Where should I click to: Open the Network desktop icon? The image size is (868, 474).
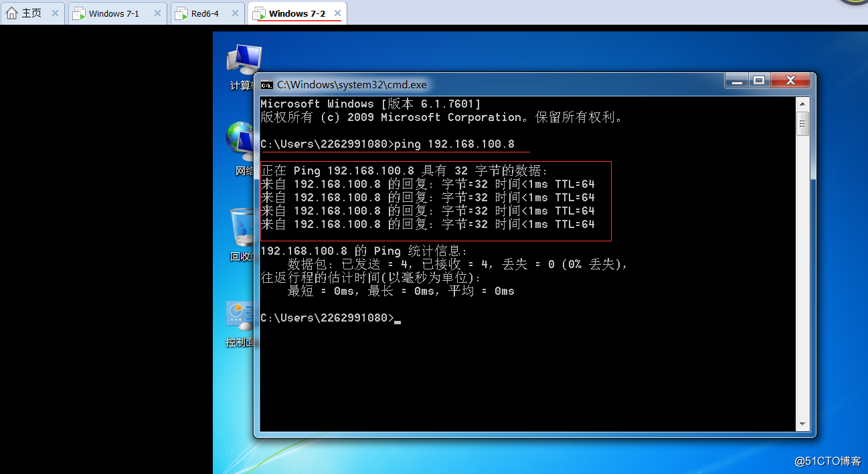pyautogui.click(x=241, y=148)
